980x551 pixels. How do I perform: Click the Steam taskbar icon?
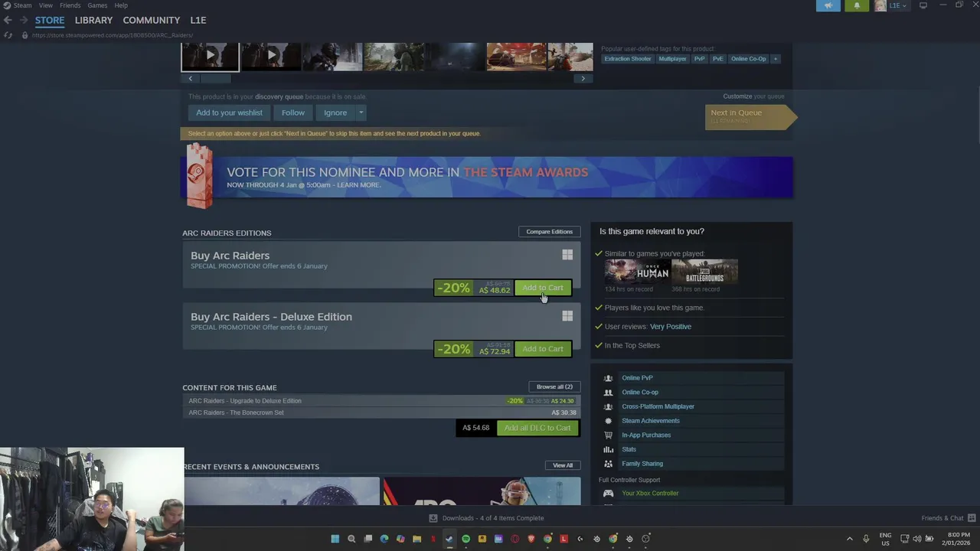[449, 539]
